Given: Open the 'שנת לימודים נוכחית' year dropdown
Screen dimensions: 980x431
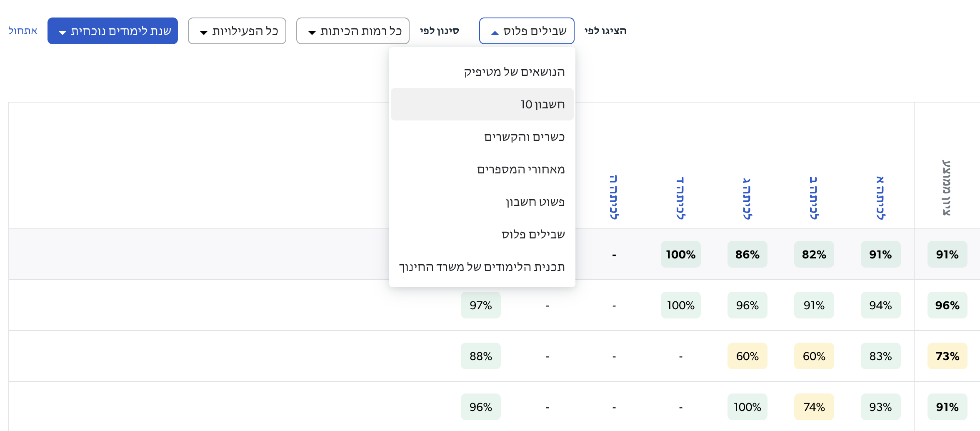Looking at the screenshot, I should click(x=112, y=31).
